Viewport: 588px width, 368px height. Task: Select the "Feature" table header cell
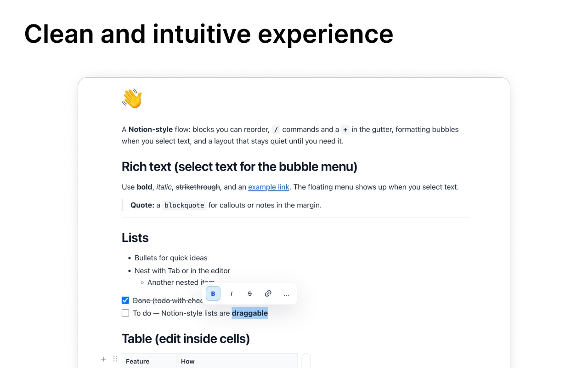click(137, 361)
